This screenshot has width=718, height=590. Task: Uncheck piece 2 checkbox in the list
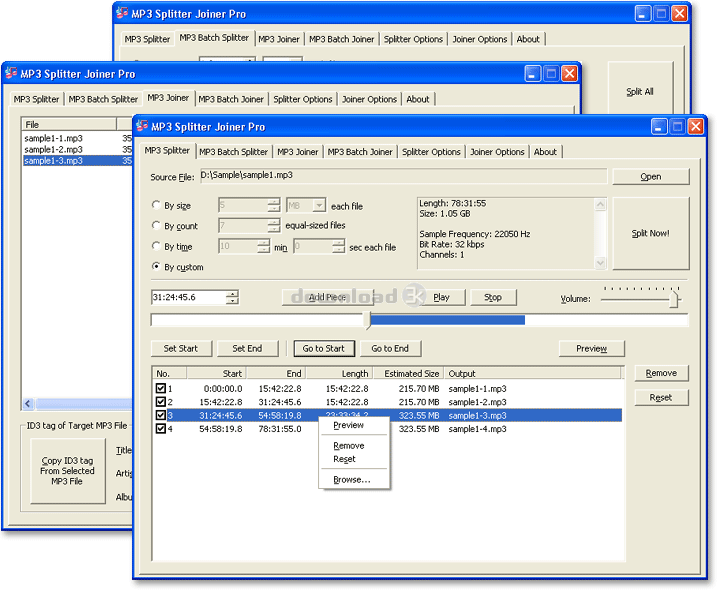click(160, 402)
